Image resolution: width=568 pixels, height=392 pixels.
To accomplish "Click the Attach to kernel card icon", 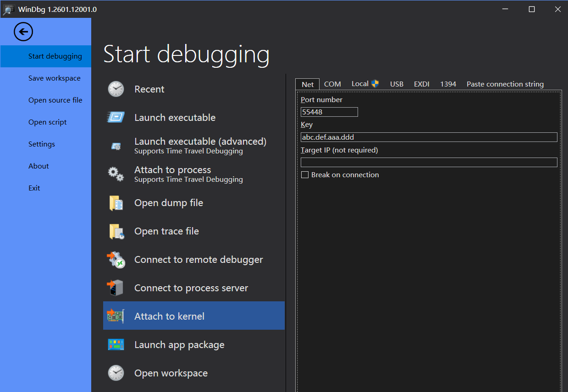I will point(116,316).
